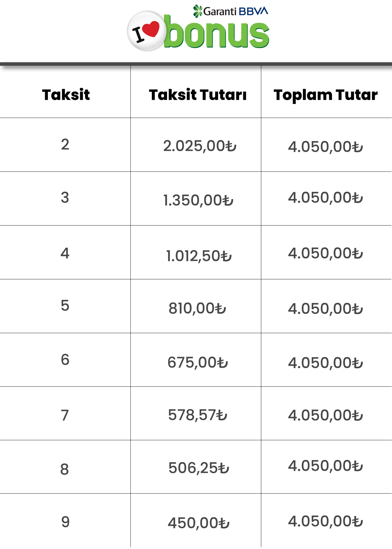This screenshot has width=392, height=549.
Task: Click the 675,00₺ monthly amount
Action: point(197,363)
